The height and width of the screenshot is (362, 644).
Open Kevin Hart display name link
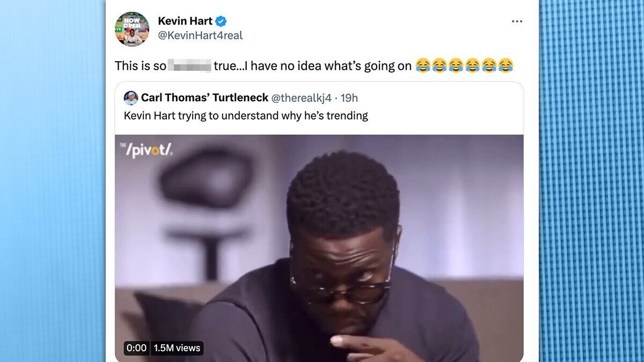point(185,21)
